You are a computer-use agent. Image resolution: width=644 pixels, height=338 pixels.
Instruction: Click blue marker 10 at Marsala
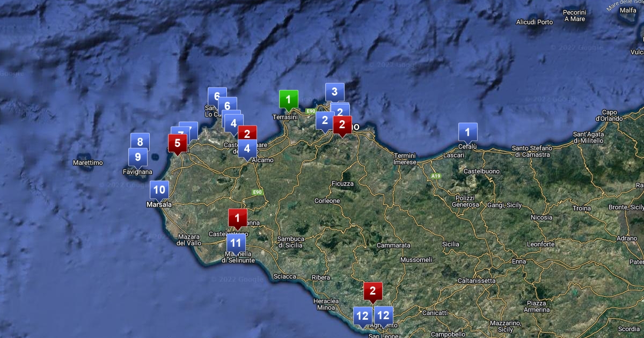click(x=159, y=189)
